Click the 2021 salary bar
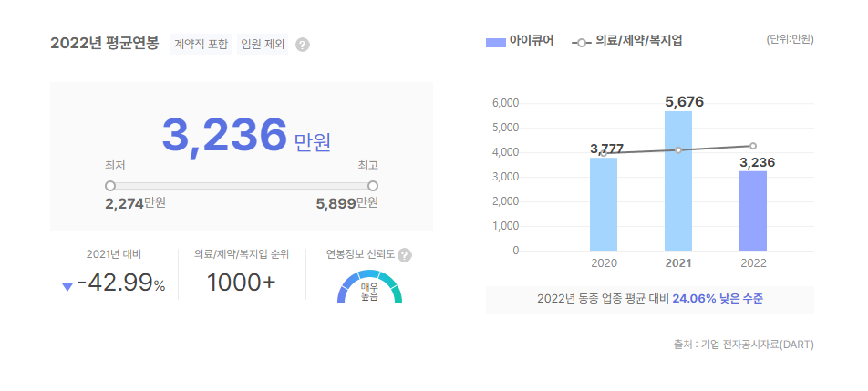Image resolution: width=868 pixels, height=391 pixels. point(678,180)
